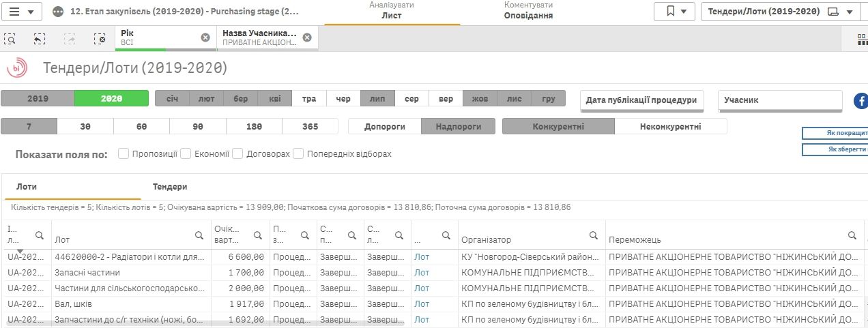This screenshot has width=868, height=328.
Task: Select the Тендери tab
Action: (x=170, y=186)
